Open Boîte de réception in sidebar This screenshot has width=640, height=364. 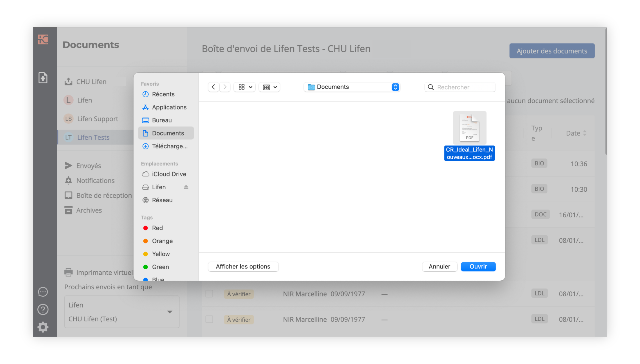[104, 195]
